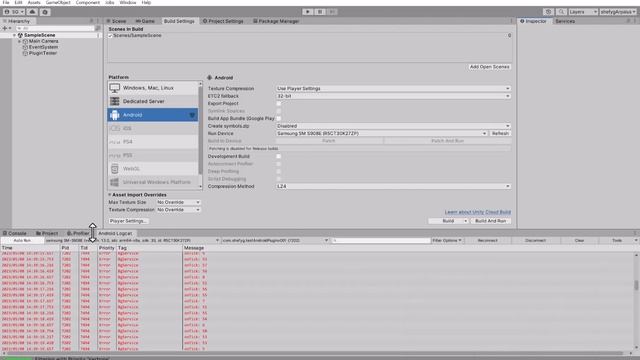640x360 pixels.
Task: Open the Build options dropdown arrow
Action: pyautogui.click(x=466, y=221)
